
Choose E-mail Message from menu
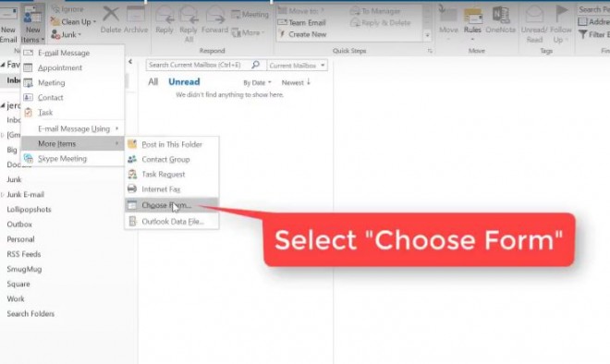pyautogui.click(x=73, y=53)
